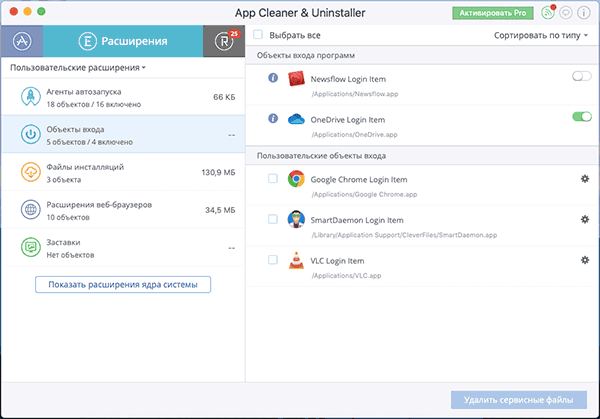Screen dimensions: 600x419
Task: Select the Newsflow Login Item name
Action: 348,79
